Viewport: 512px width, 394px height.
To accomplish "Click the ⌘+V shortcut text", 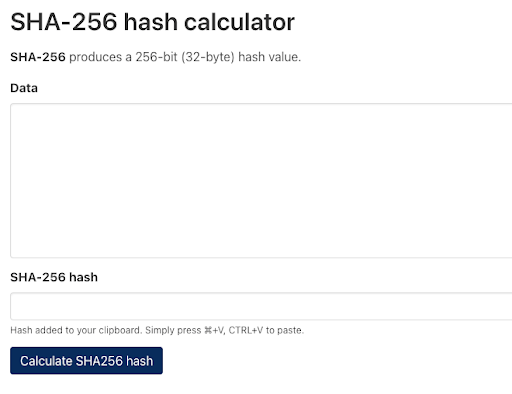I will 215,330.
